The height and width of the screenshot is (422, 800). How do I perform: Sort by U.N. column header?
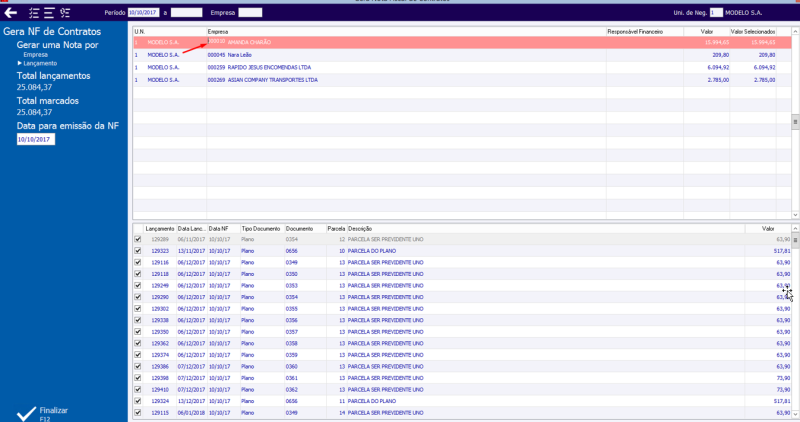click(x=170, y=32)
